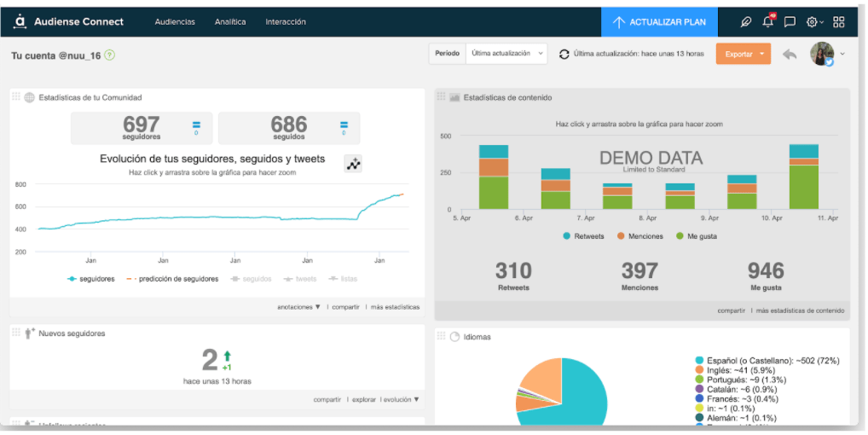Click the drag handle of Estadísticas de tu Comunidad
The width and height of the screenshot is (868, 435).
(16, 96)
